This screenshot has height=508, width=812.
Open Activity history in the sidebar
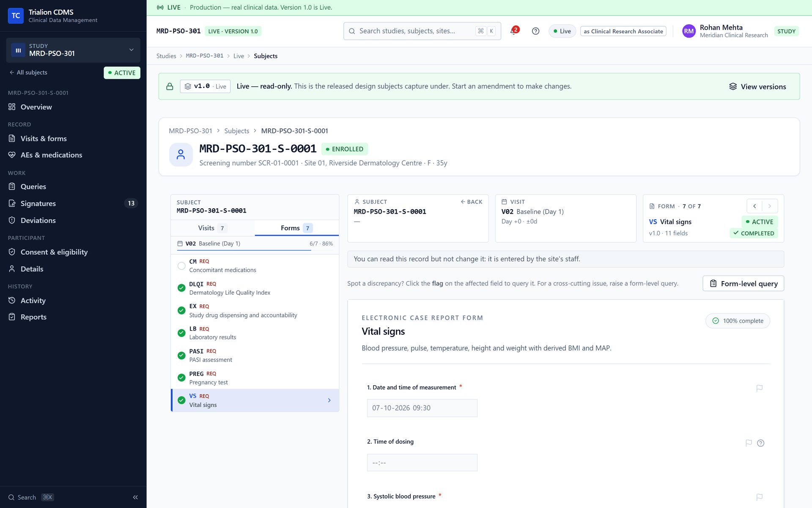[73, 301]
